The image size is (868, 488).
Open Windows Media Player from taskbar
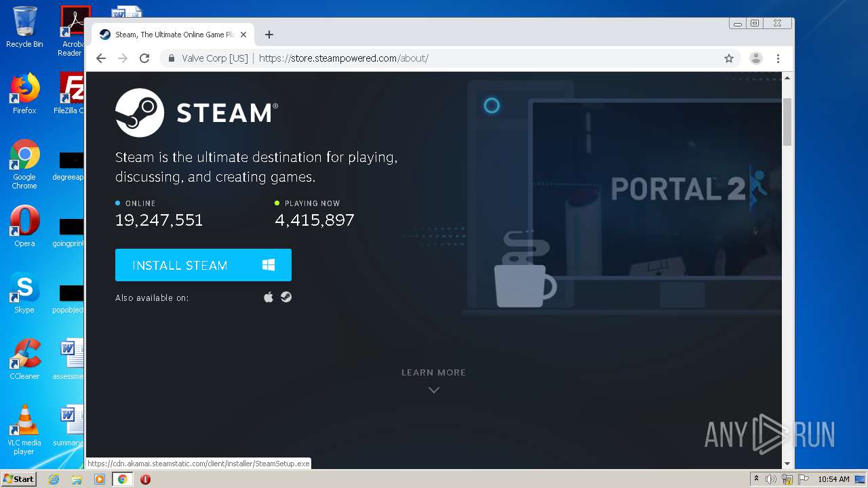100,479
